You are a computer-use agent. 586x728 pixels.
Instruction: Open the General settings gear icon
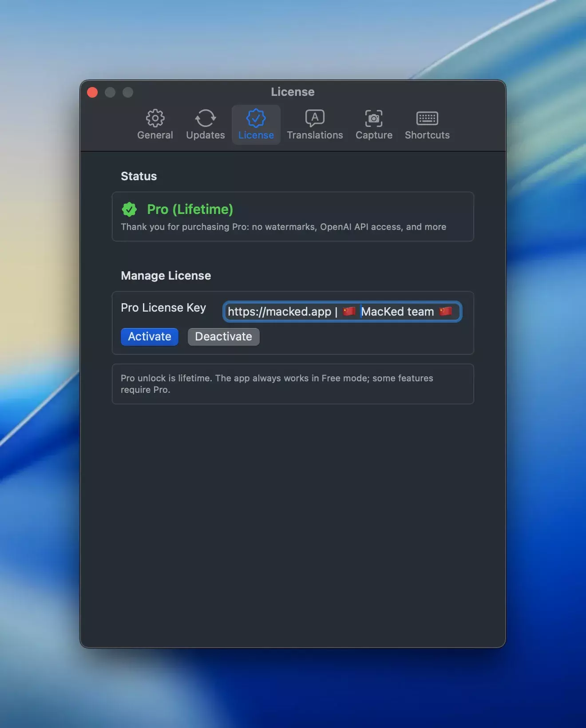pos(155,118)
